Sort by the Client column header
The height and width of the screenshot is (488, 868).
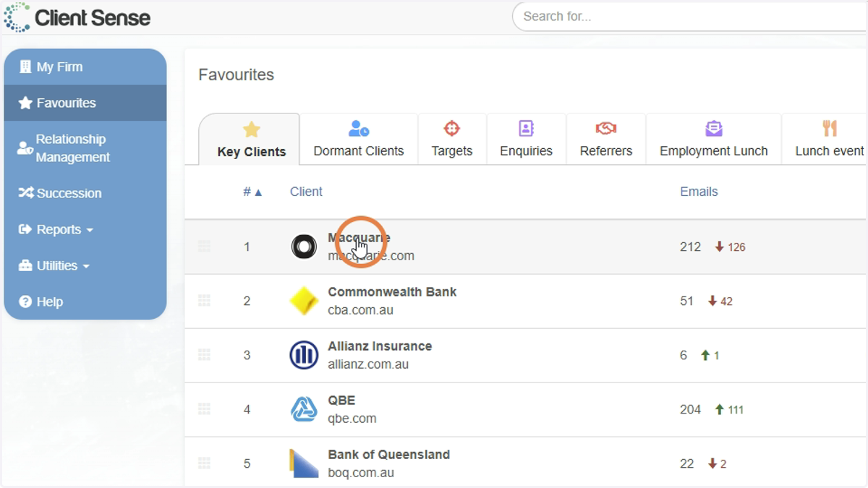pyautogui.click(x=306, y=192)
